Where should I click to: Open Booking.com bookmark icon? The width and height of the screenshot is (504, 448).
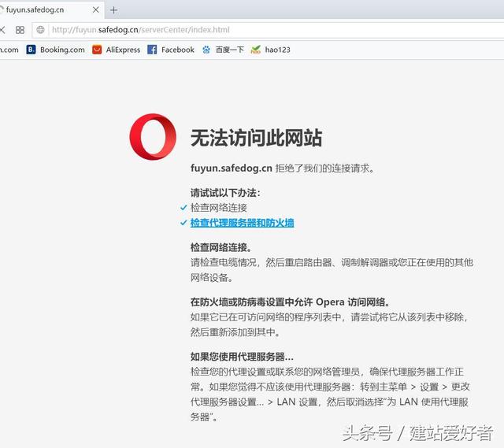point(31,50)
